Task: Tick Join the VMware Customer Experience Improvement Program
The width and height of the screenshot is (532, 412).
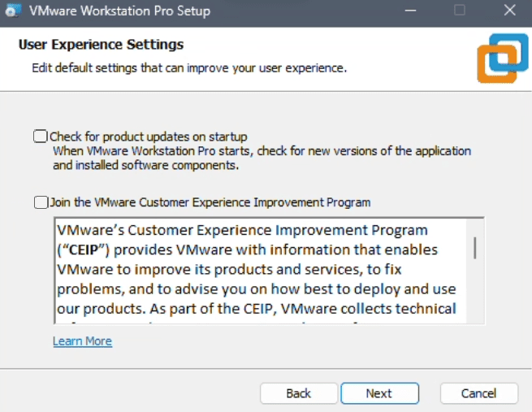Action: point(41,202)
